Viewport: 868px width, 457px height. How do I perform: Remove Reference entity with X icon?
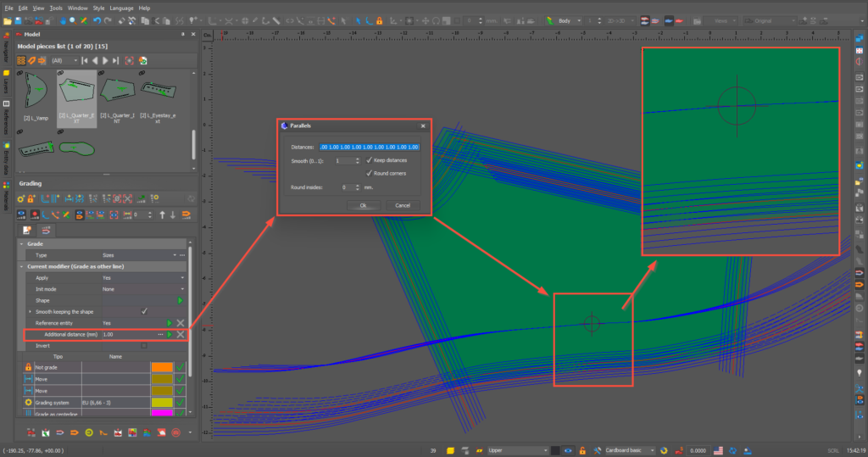coord(181,323)
